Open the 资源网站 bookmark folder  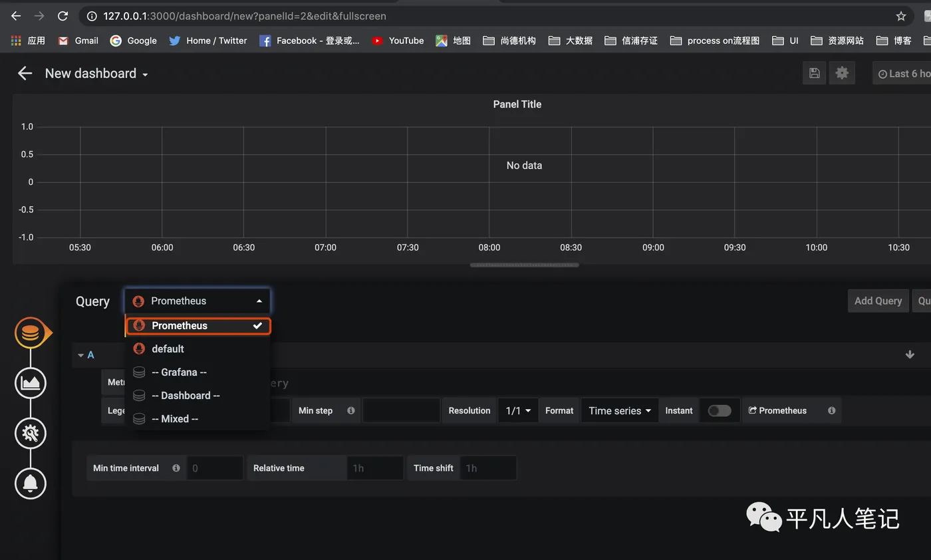(837, 41)
